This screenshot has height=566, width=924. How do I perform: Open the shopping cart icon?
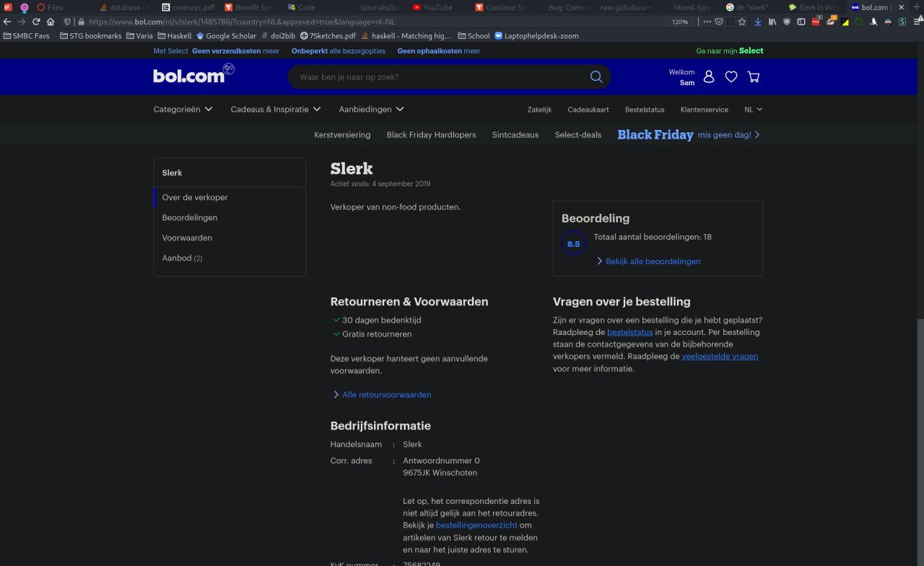pyautogui.click(x=754, y=77)
